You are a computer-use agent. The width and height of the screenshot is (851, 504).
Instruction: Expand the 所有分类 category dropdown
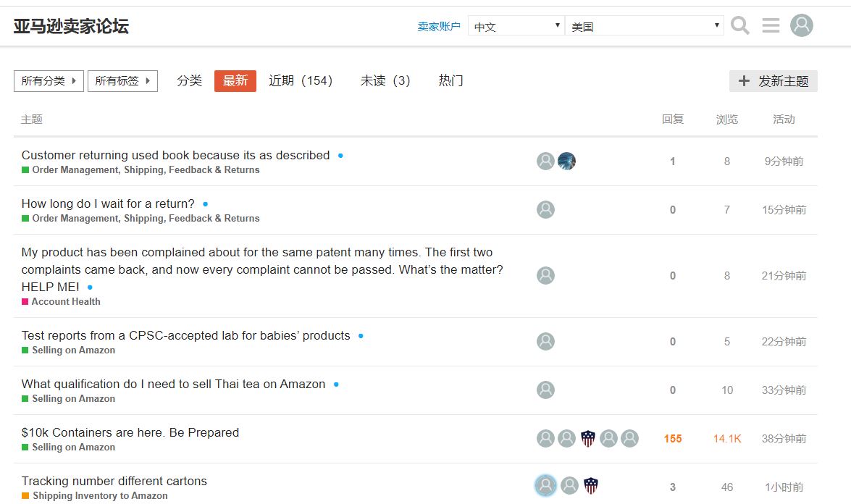pos(49,81)
